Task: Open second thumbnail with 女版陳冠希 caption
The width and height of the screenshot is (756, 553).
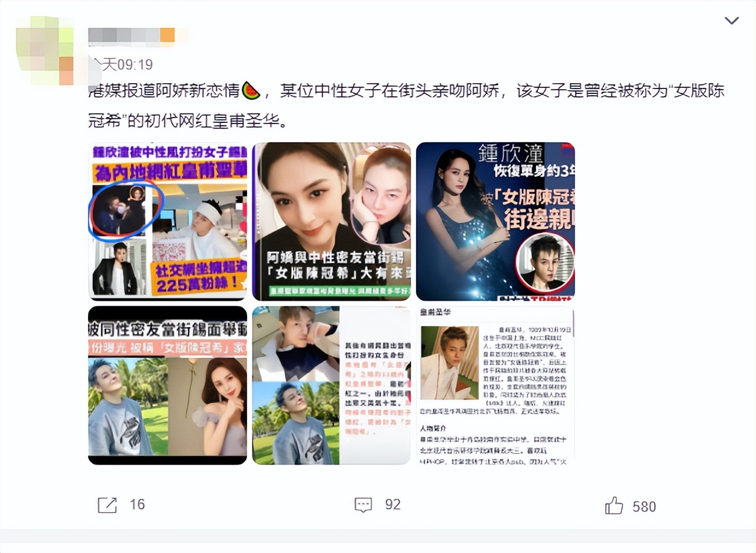Action: tap(332, 221)
